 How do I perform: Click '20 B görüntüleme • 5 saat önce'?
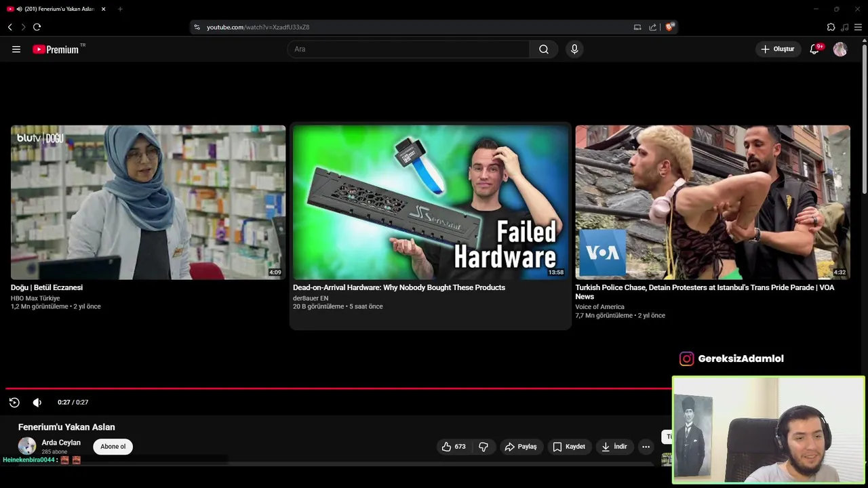pos(338,306)
